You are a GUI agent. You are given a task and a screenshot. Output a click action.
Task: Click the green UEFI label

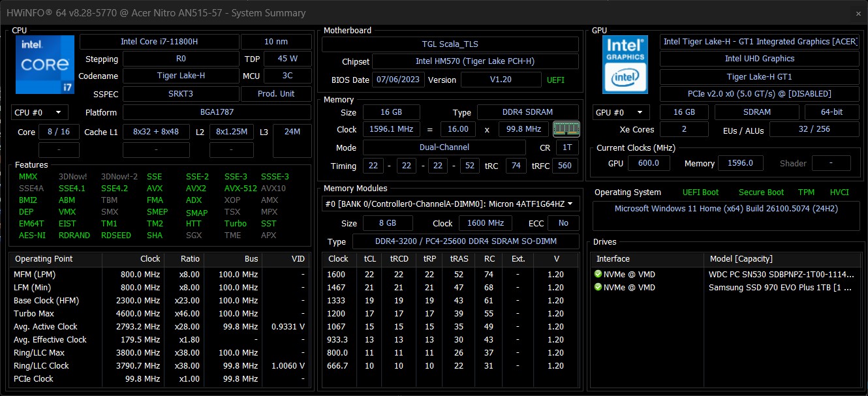555,80
